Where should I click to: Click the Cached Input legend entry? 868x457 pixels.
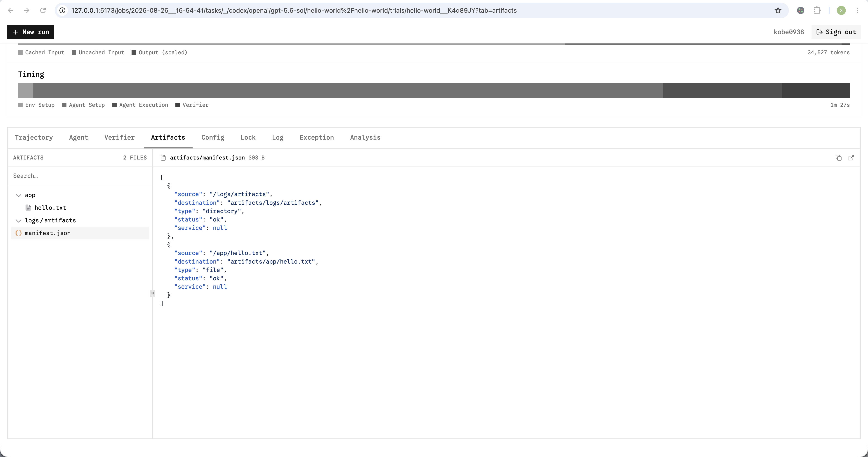coord(41,53)
